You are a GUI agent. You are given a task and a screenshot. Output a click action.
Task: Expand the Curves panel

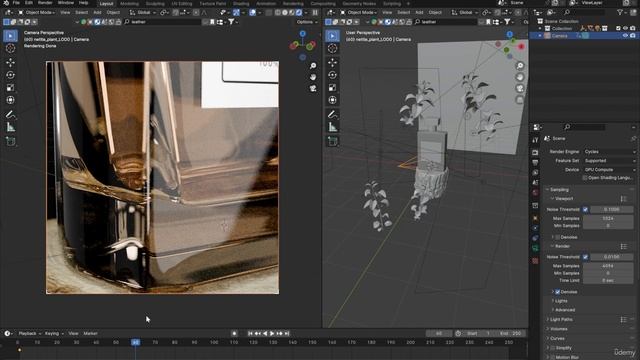point(556,339)
